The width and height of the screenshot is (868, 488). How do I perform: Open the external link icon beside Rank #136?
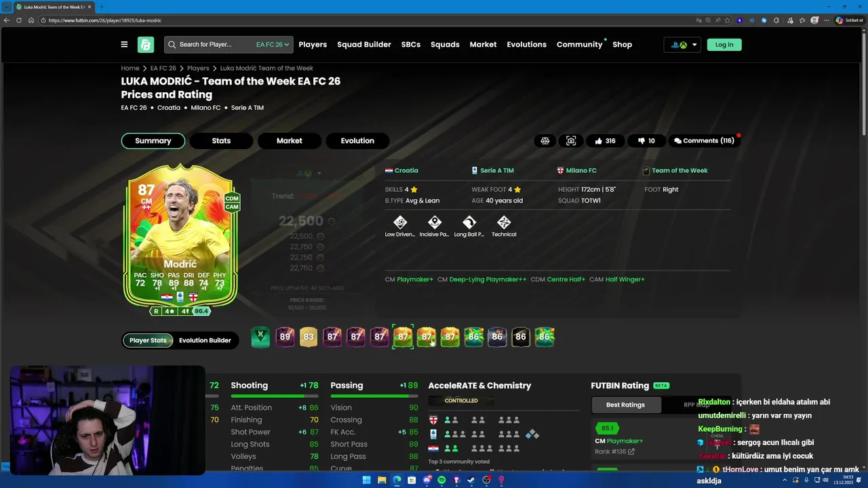pyautogui.click(x=631, y=451)
